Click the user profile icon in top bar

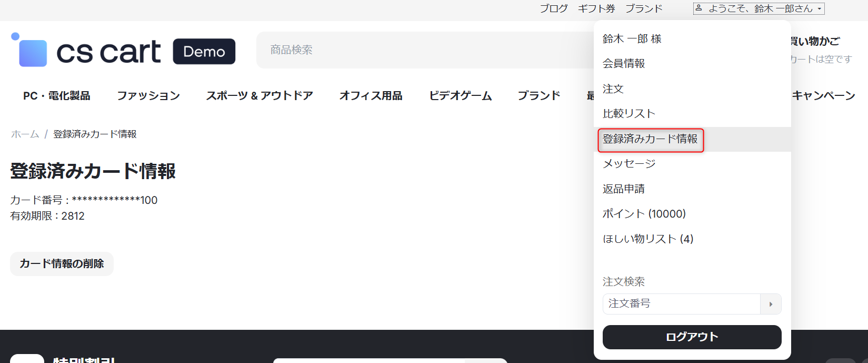(699, 8)
